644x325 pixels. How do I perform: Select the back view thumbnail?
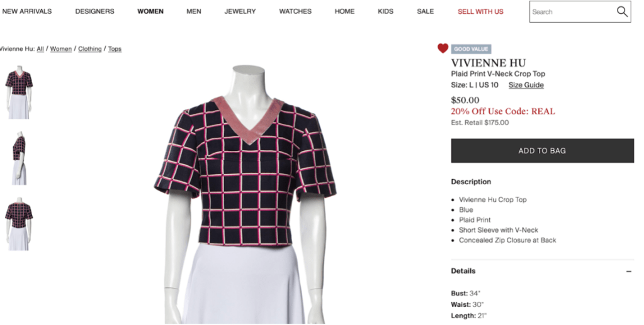click(x=18, y=224)
